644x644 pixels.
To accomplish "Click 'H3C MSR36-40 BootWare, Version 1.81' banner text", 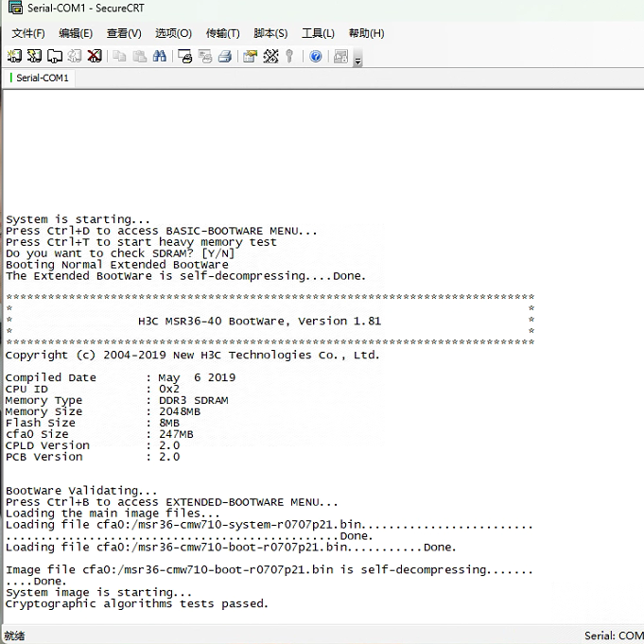I will click(259, 322).
